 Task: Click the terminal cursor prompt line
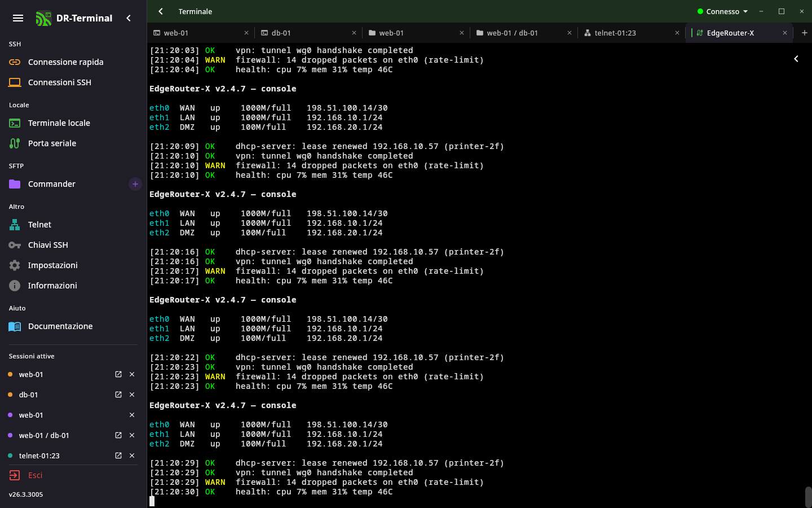tap(152, 501)
